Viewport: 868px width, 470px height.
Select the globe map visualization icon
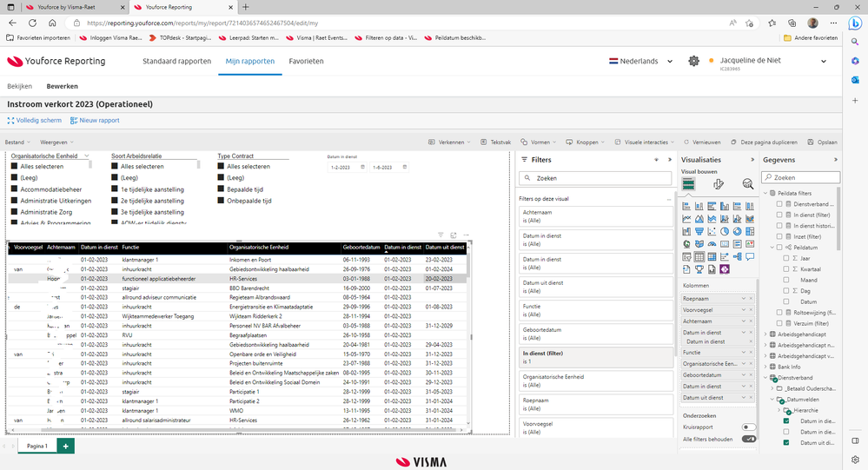pyautogui.click(x=686, y=244)
